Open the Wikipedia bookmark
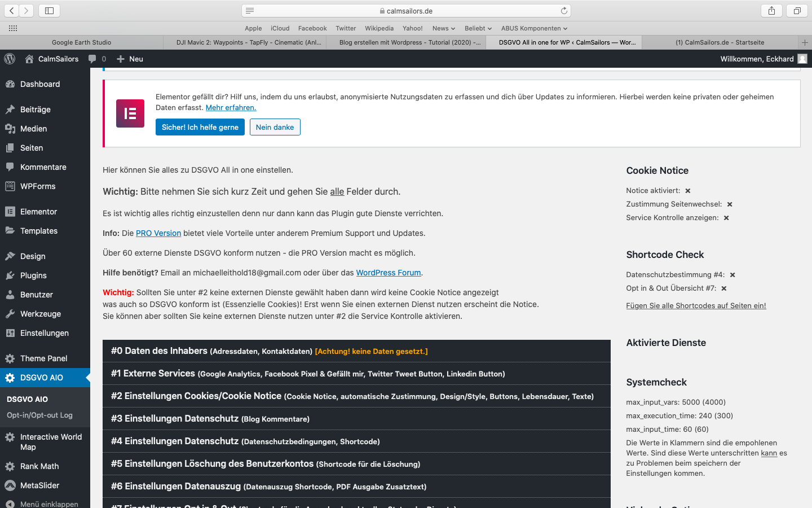 [x=379, y=28]
